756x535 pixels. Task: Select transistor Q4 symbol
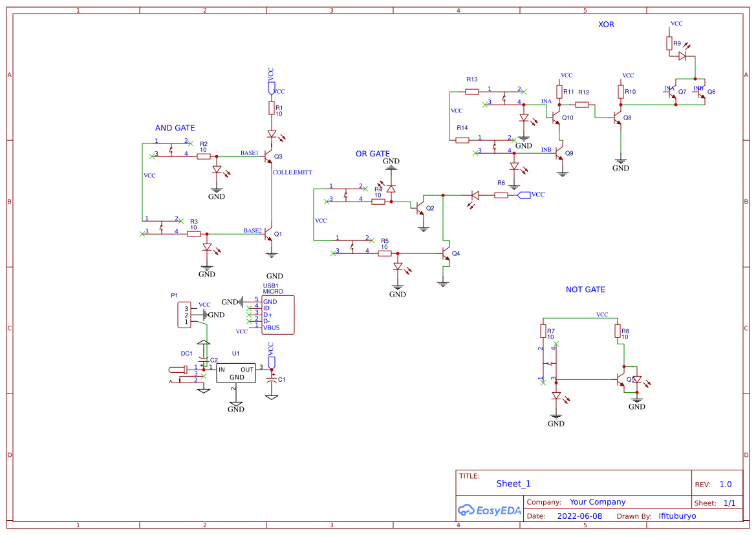[x=446, y=253]
